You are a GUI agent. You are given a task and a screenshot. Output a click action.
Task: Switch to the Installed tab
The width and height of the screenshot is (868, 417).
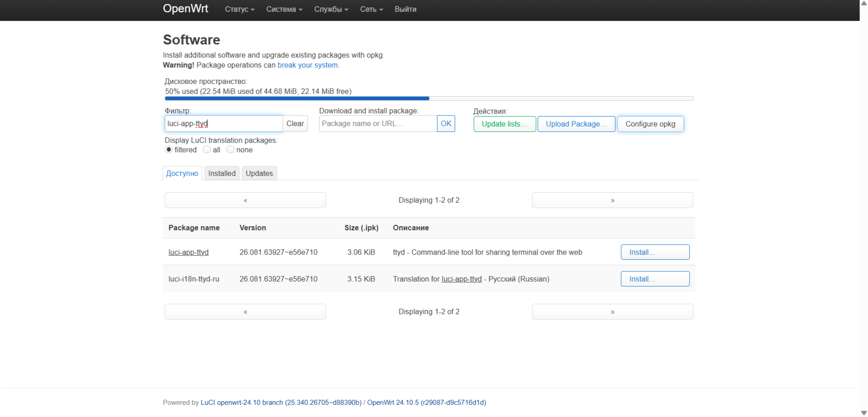(222, 173)
